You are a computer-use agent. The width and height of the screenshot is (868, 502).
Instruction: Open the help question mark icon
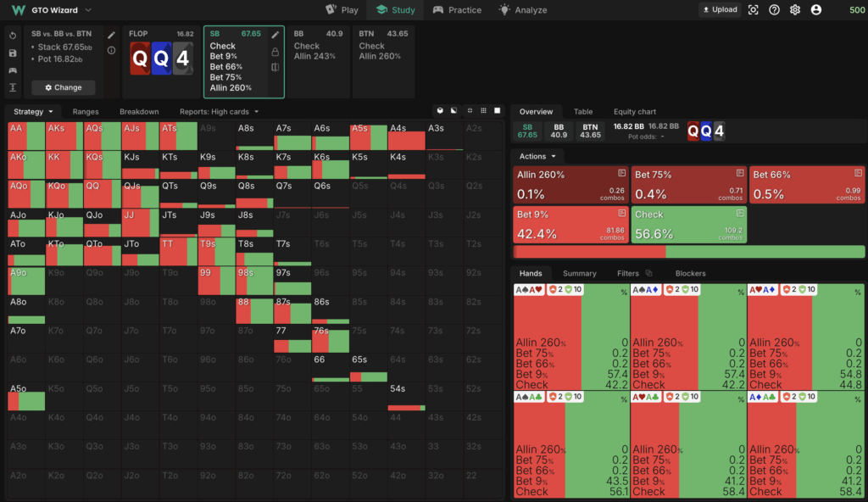(774, 10)
